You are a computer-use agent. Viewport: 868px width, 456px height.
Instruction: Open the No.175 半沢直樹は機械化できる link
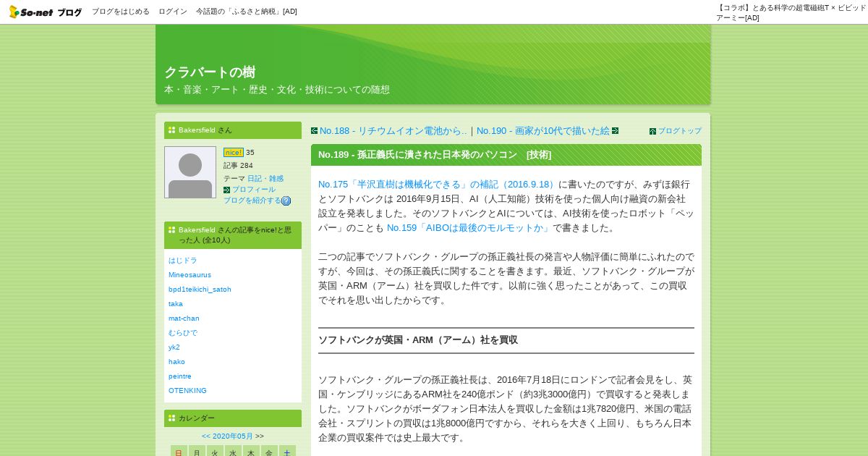[x=438, y=185]
